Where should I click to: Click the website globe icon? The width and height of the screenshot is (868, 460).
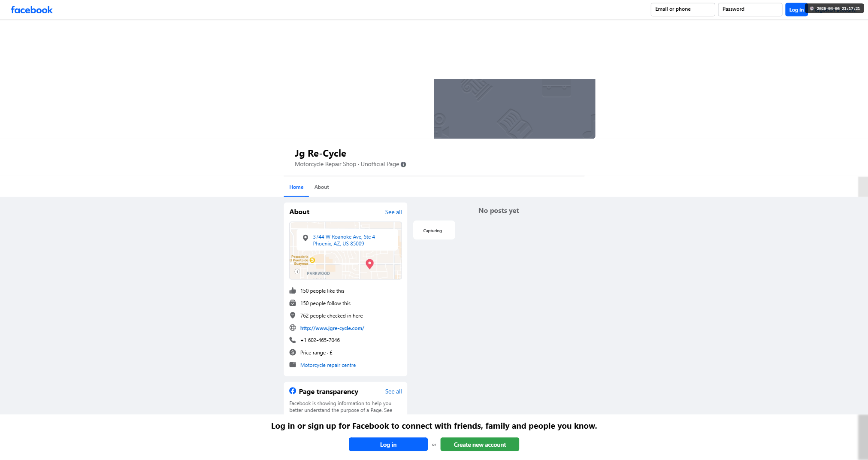click(x=293, y=328)
